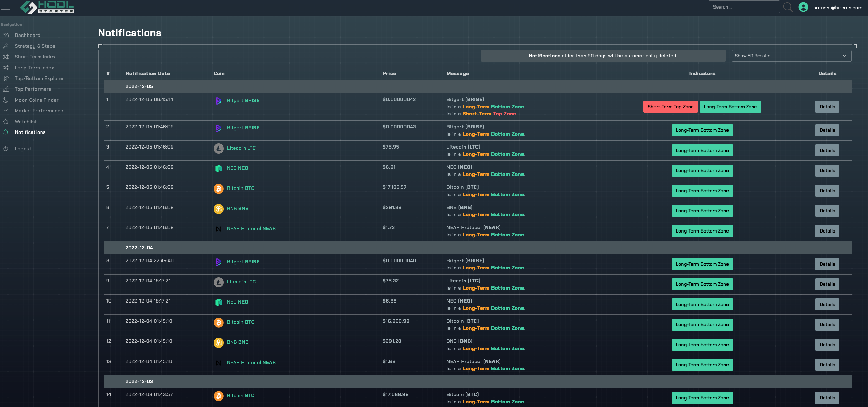Open Top Performers page
The image size is (868, 407).
tap(33, 89)
